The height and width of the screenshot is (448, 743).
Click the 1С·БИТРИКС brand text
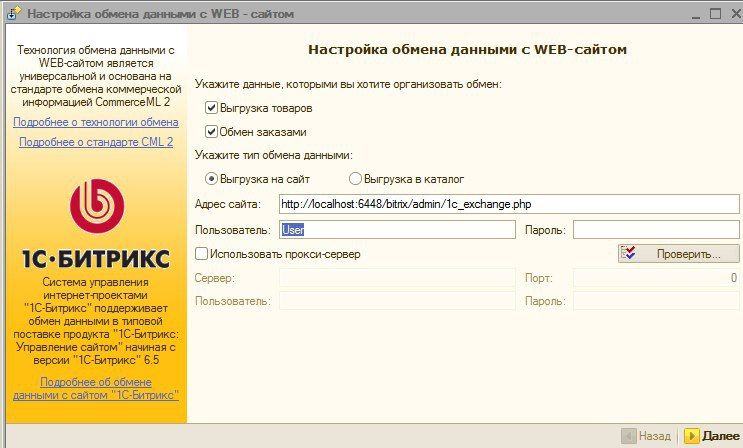pyautogui.click(x=96, y=259)
